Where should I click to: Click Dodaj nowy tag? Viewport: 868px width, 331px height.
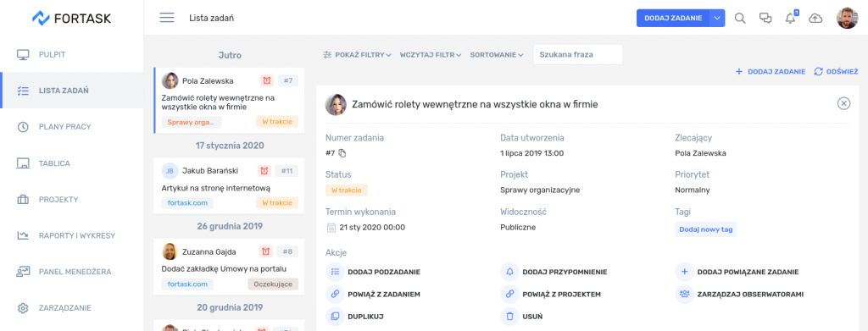(x=706, y=229)
